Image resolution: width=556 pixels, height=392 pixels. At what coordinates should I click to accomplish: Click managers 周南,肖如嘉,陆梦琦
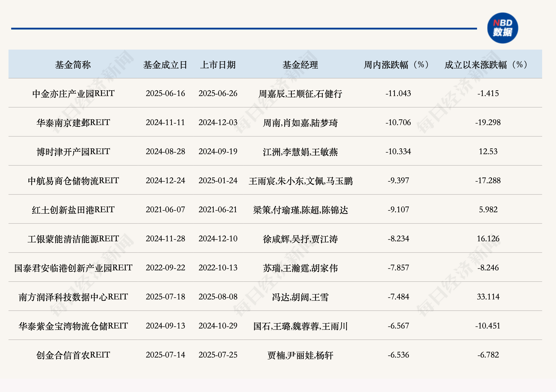[x=300, y=123]
